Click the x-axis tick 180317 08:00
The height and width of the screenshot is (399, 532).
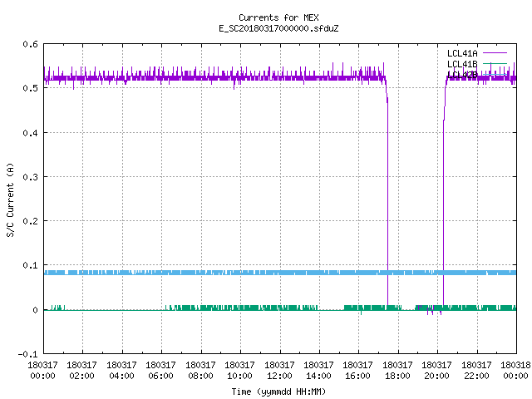[200, 370]
